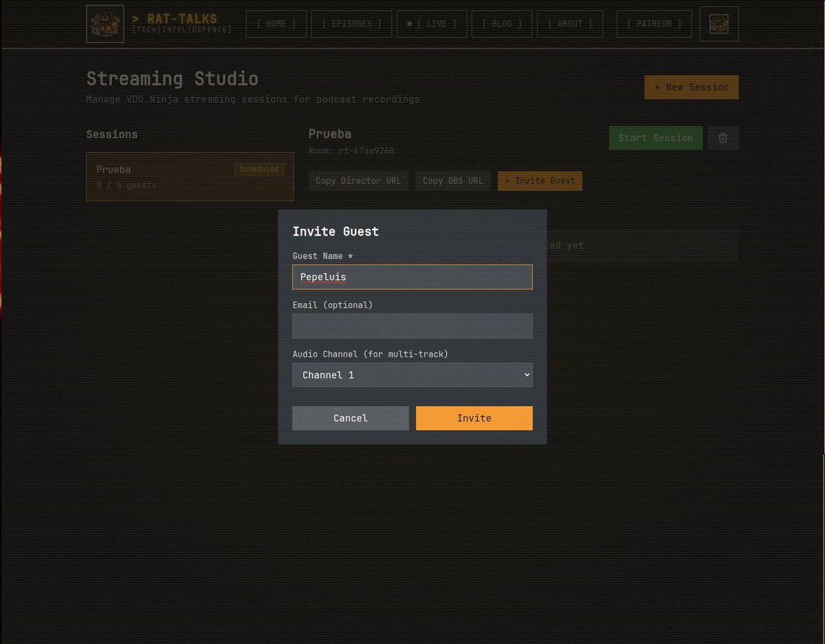Open the EPISODES nav item
Viewport: 825px width, 644px height.
[x=352, y=24]
